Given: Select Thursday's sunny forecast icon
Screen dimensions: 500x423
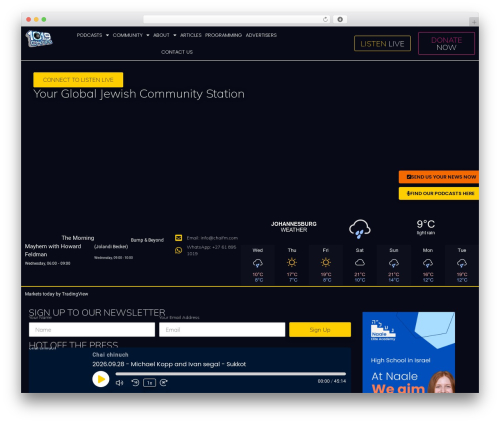Looking at the screenshot, I should pos(292,263).
